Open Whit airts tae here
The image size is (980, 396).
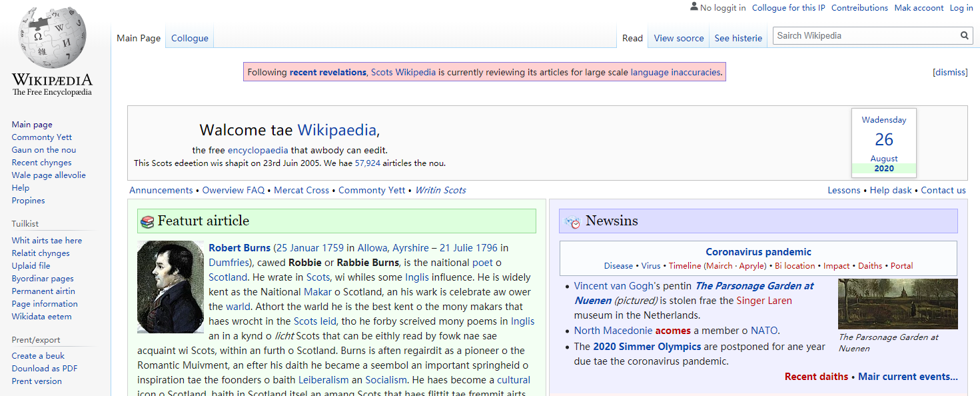coord(47,241)
